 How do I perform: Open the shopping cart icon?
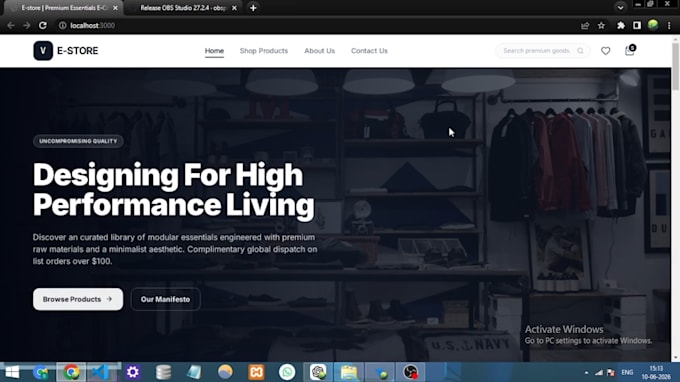point(630,50)
